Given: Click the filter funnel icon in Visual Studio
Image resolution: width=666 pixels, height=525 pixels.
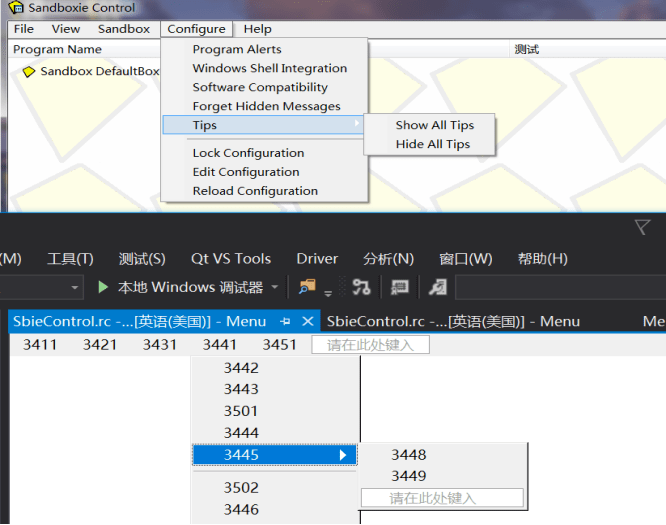Looking at the screenshot, I should pyautogui.click(x=642, y=227).
